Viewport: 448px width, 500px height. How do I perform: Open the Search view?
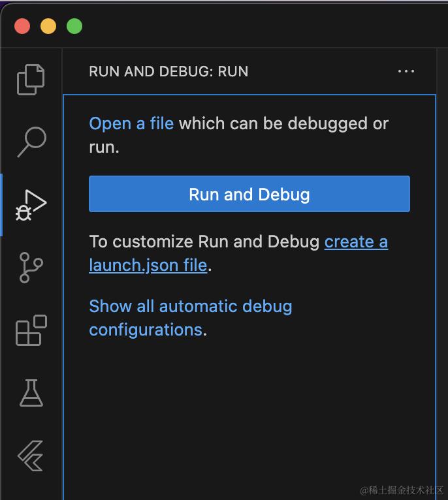pos(31,142)
